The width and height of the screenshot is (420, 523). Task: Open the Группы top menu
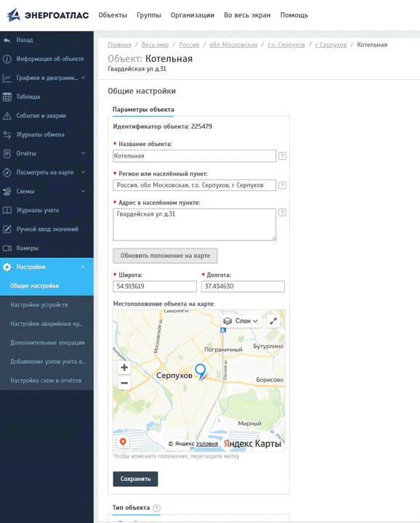pyautogui.click(x=149, y=15)
